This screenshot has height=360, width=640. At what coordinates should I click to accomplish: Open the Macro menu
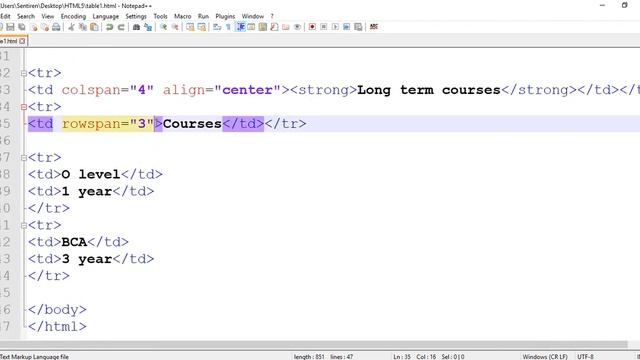coord(182,16)
